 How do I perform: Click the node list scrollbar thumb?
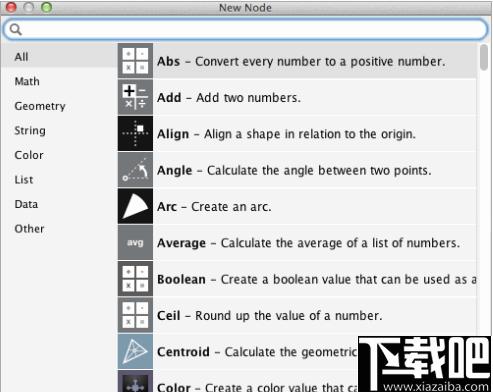(x=484, y=58)
